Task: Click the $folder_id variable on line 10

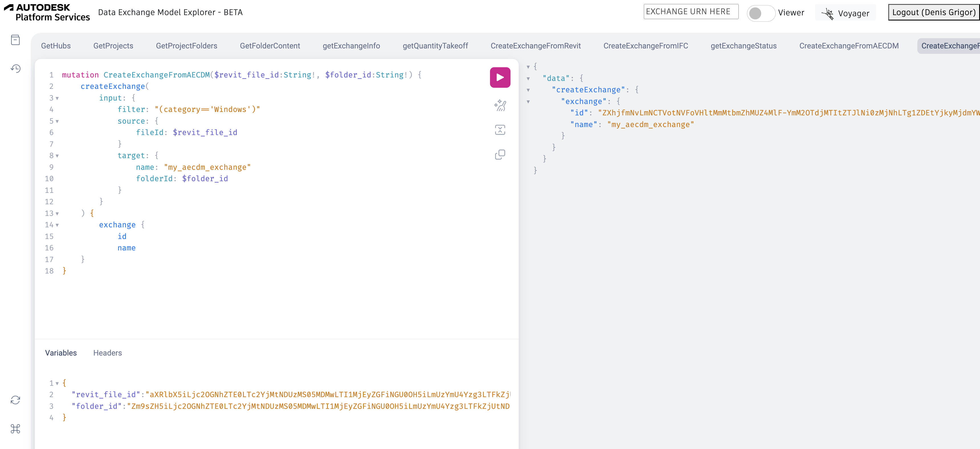Action: 205,179
